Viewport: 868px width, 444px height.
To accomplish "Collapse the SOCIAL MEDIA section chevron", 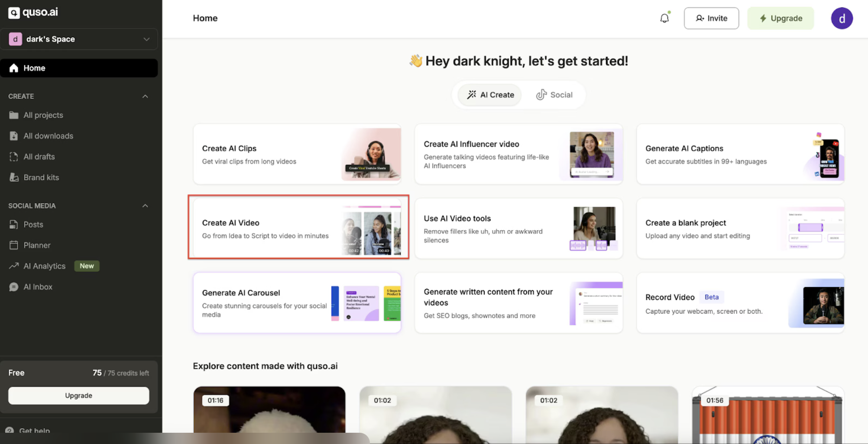I will [x=145, y=206].
